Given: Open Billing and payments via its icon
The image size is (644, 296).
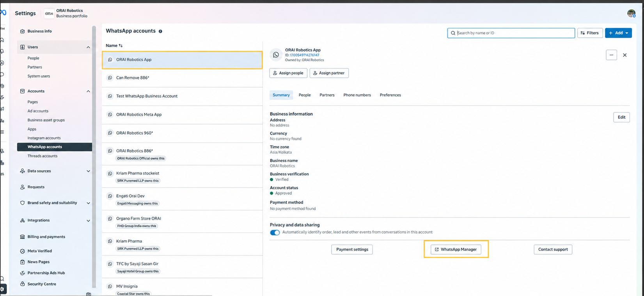Looking at the screenshot, I should pyautogui.click(x=22, y=237).
